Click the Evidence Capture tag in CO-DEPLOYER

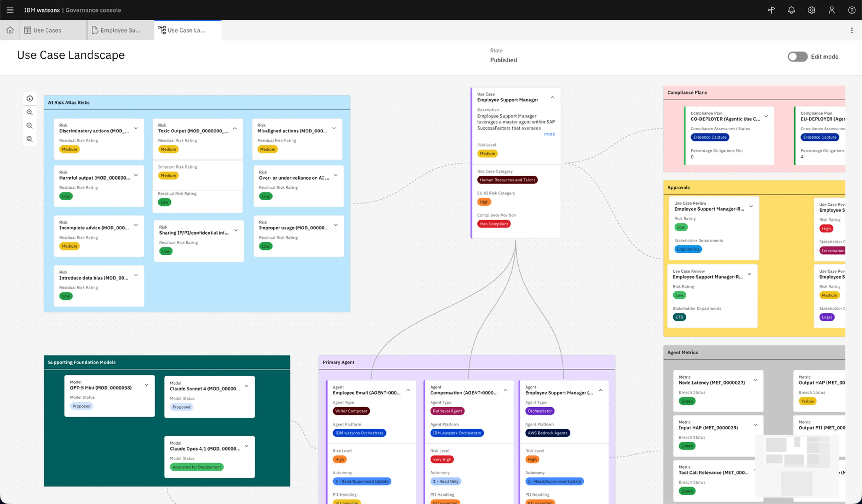click(x=710, y=137)
